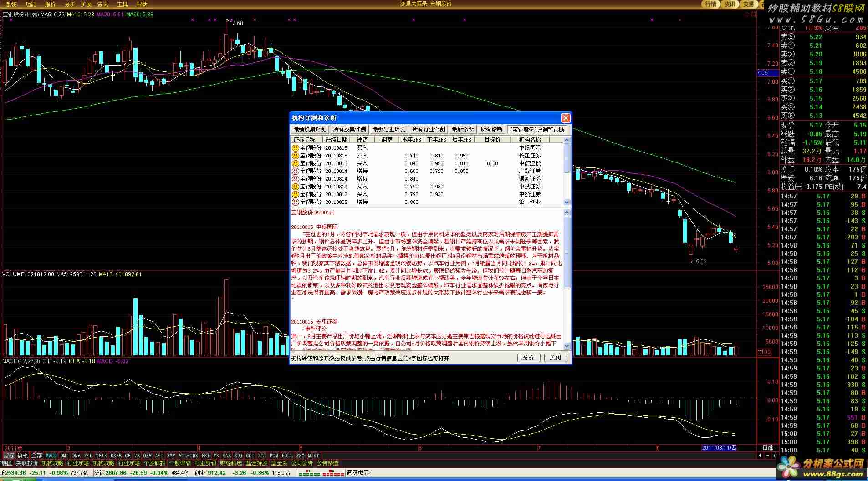Select the [宝钢股份]评测和诊断 tab

click(537, 129)
